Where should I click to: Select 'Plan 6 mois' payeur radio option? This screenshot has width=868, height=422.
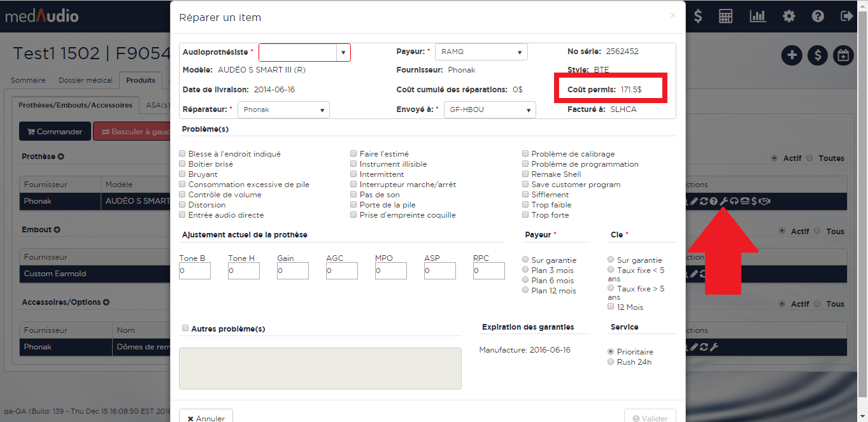tap(525, 281)
